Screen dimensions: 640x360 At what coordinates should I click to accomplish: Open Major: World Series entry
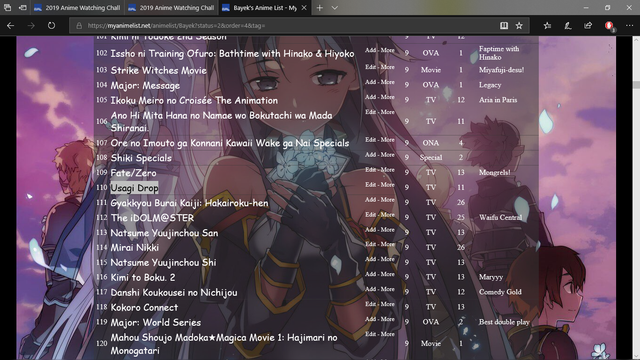pyautogui.click(x=156, y=322)
